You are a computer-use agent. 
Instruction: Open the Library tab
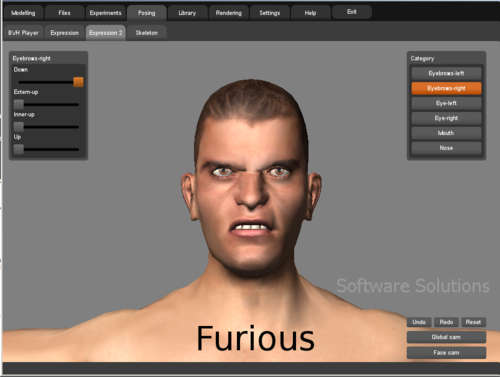[x=187, y=13]
